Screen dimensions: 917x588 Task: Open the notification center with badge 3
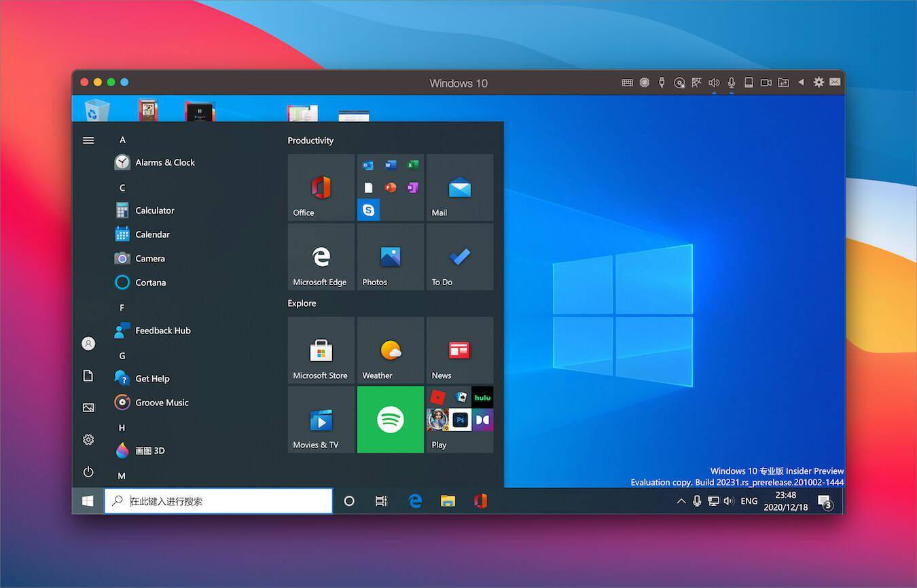point(825,502)
